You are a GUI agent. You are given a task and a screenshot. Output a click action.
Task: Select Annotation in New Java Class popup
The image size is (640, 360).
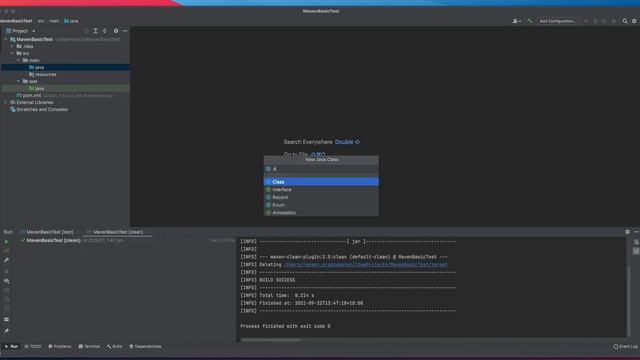321,213
